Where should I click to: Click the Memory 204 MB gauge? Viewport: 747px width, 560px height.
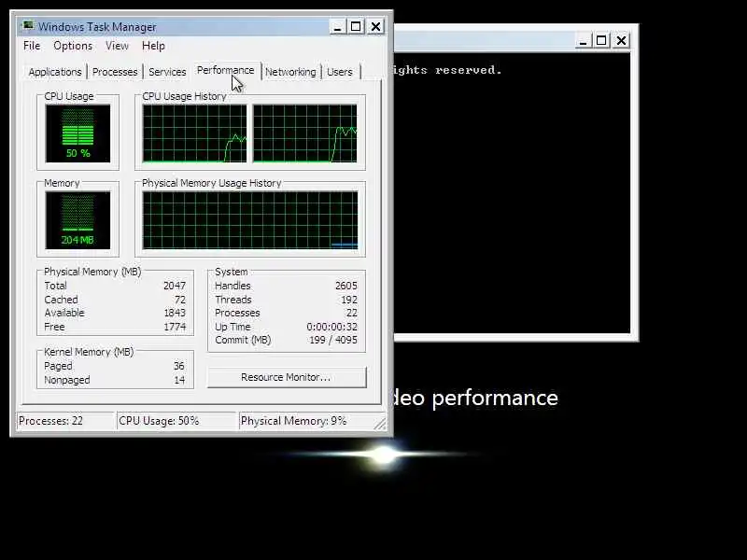click(78, 220)
